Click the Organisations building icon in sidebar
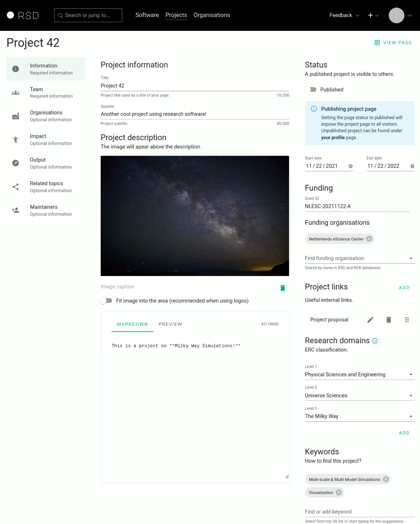The width and height of the screenshot is (420, 524). pyautogui.click(x=16, y=116)
